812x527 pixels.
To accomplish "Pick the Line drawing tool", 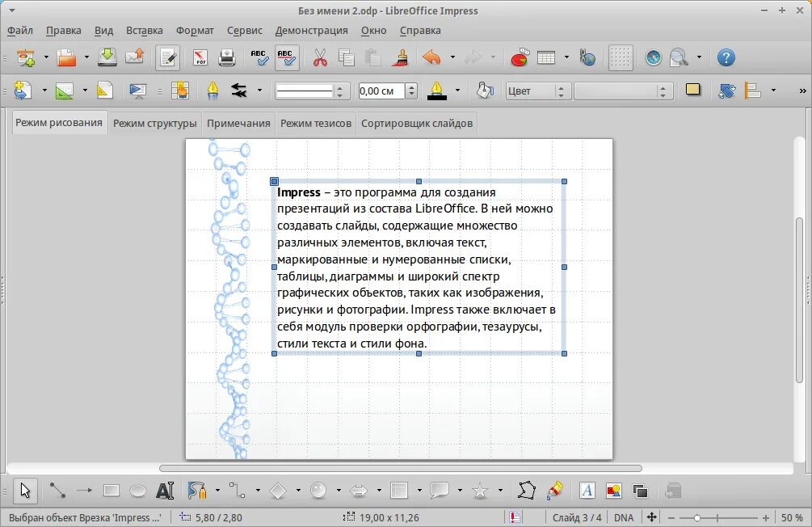I will point(57,490).
